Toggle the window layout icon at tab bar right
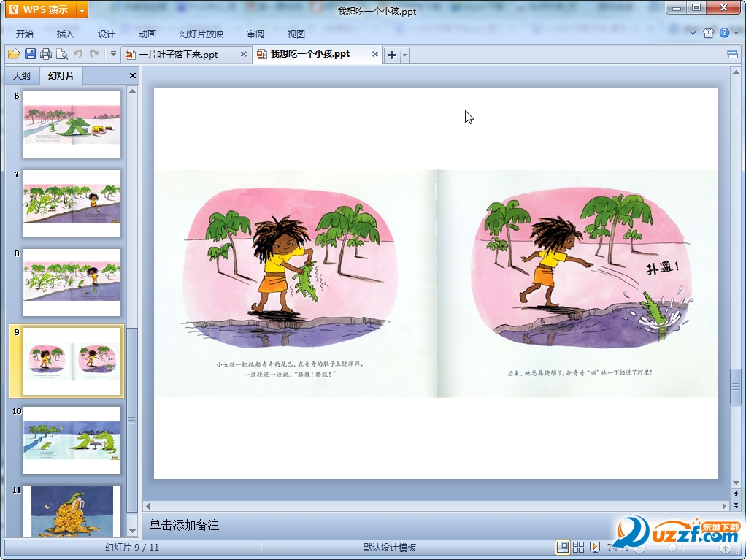The height and width of the screenshot is (560, 746). [x=733, y=54]
